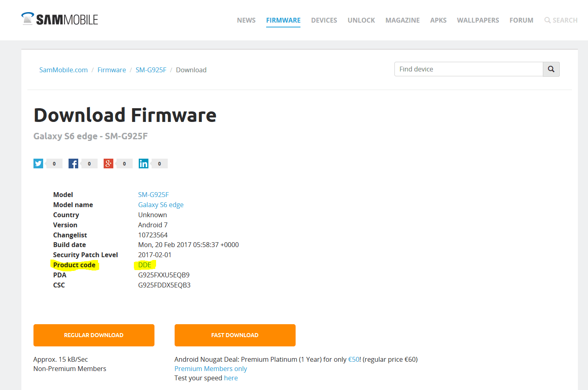Click the 'Changelist' label
This screenshot has width=588, height=390.
click(x=70, y=235)
